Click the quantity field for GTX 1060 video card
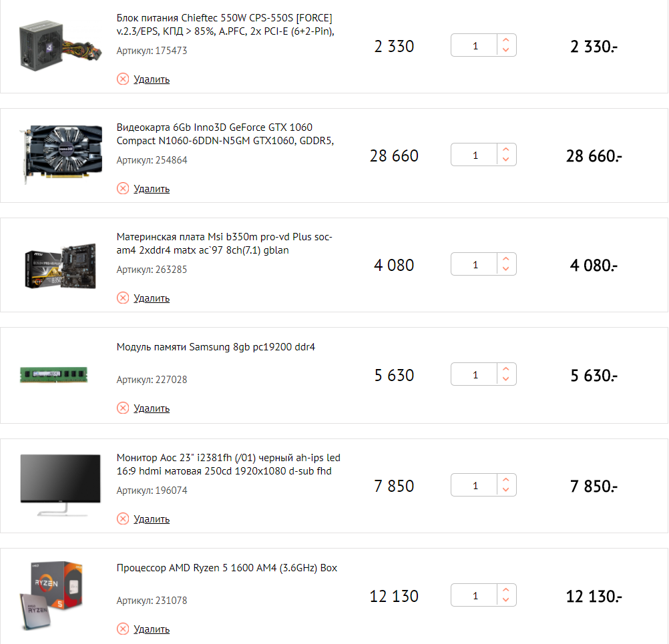The image size is (669, 644). point(474,155)
